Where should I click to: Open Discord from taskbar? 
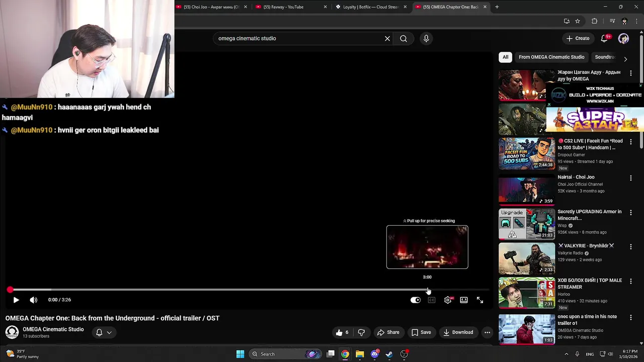[x=374, y=354]
